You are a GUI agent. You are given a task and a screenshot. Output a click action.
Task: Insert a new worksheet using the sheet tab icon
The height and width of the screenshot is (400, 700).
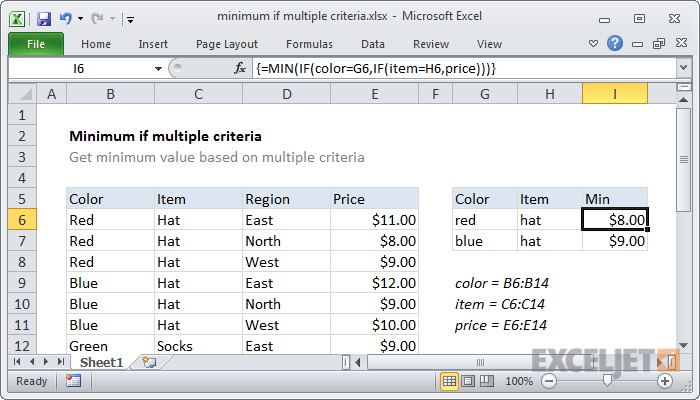(149, 362)
